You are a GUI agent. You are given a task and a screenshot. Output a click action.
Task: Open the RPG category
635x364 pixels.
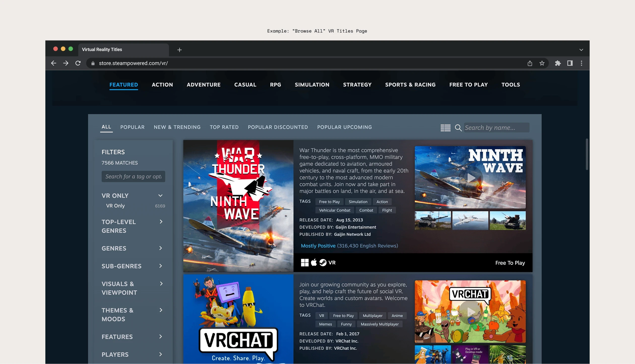(x=275, y=85)
